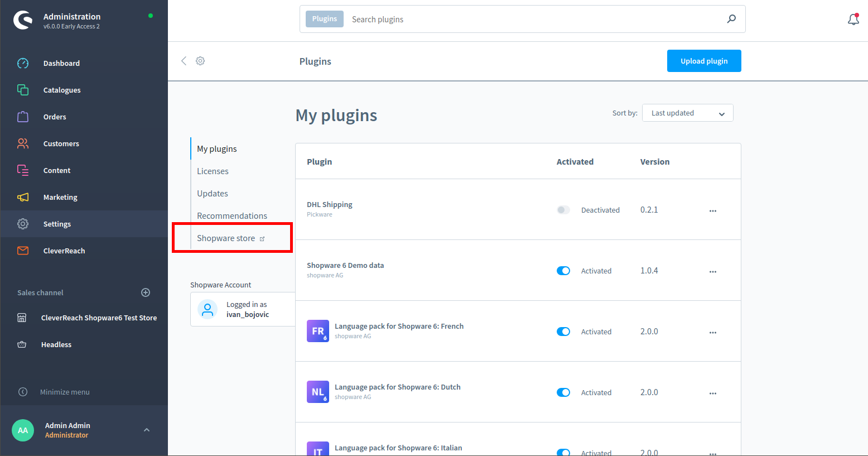The height and width of the screenshot is (456, 868).
Task: Click Language pack for Shopware 6: French
Action: (x=399, y=326)
